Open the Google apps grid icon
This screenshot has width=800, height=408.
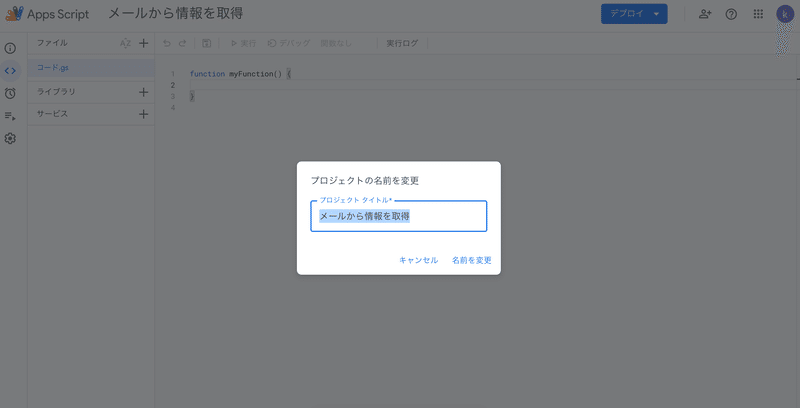click(758, 14)
